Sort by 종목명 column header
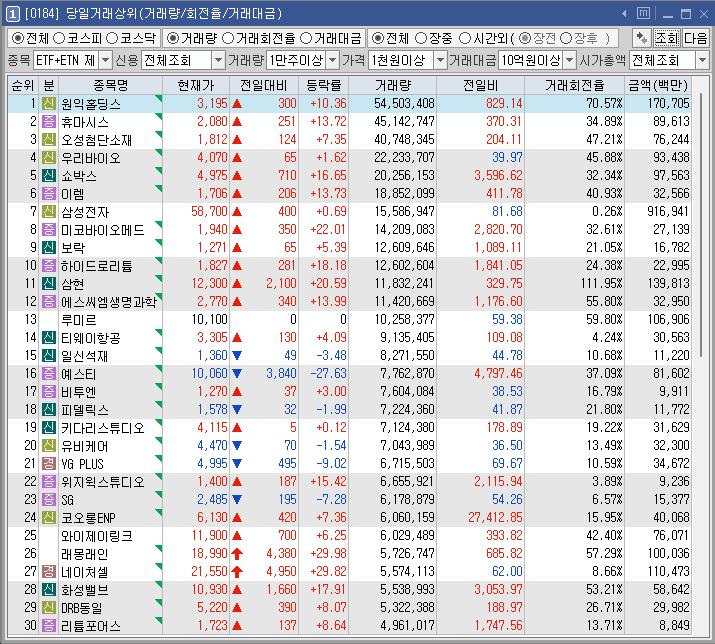 110,85
